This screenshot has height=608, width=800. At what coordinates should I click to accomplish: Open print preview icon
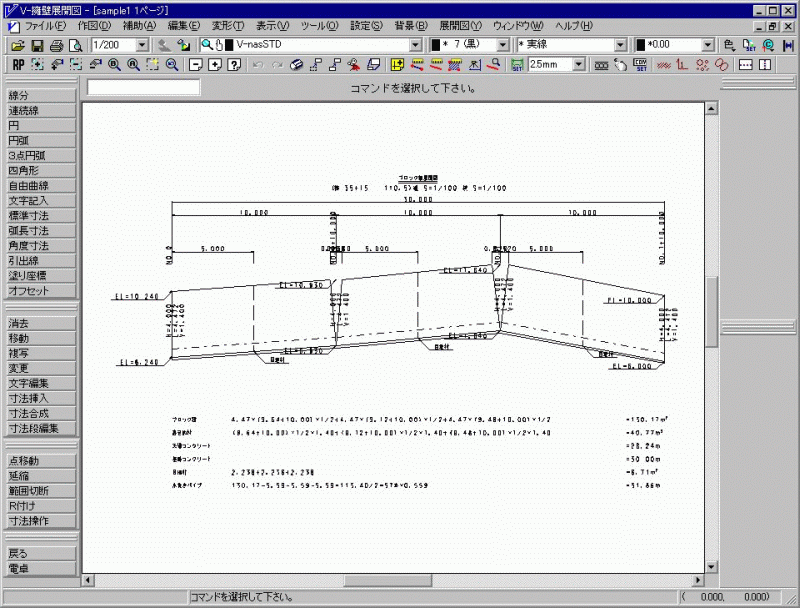point(74,45)
